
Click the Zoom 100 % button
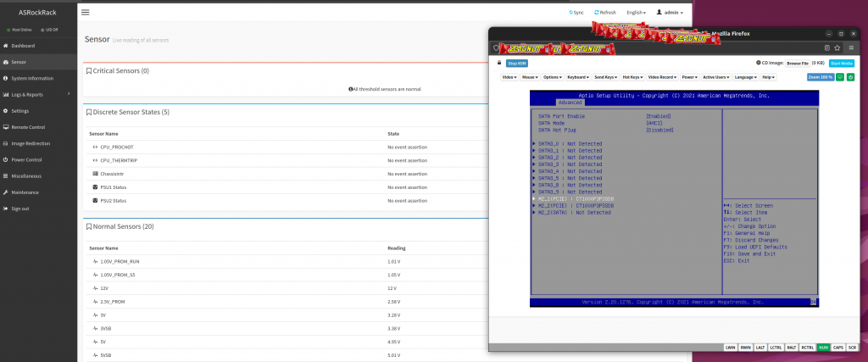[x=821, y=77]
